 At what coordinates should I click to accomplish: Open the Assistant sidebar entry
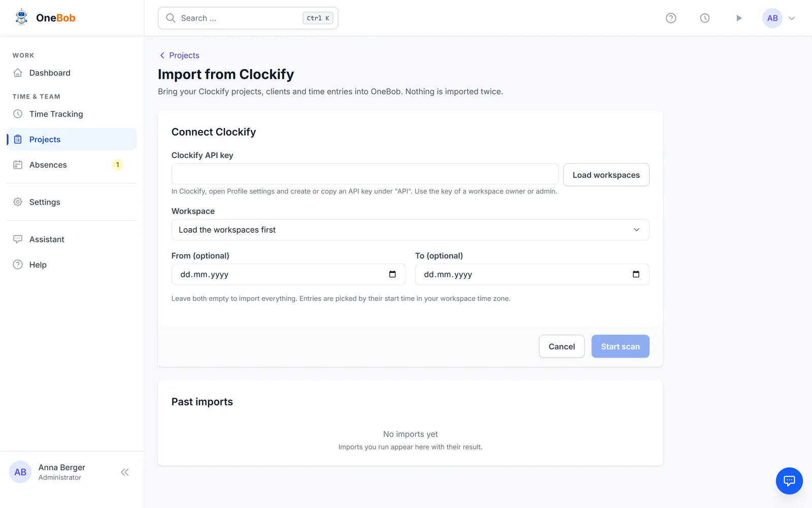click(x=72, y=239)
